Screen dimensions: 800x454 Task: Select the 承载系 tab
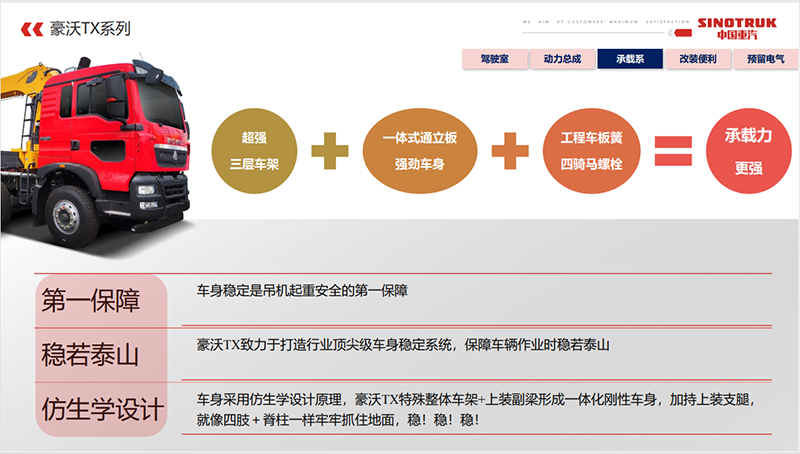tap(630, 59)
